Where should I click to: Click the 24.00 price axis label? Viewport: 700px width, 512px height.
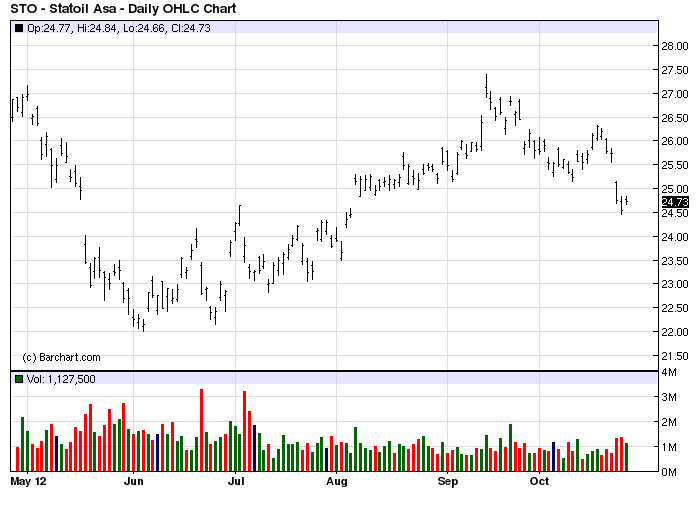point(675,237)
